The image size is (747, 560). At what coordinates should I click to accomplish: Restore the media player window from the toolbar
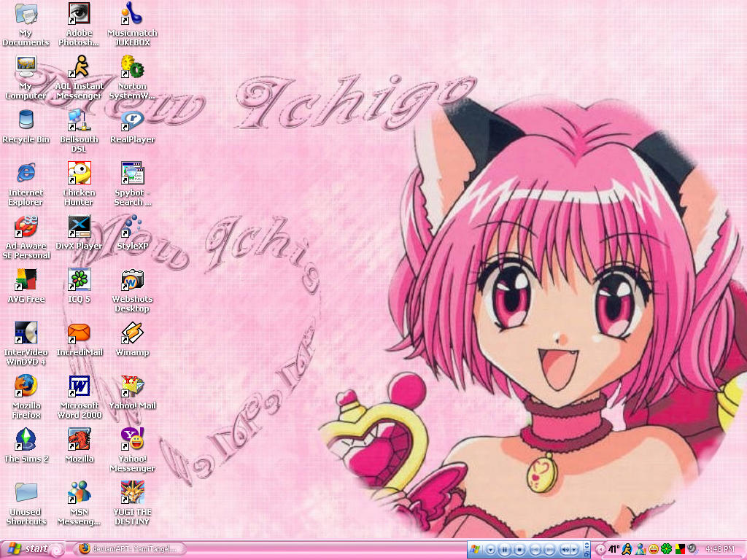(587, 554)
